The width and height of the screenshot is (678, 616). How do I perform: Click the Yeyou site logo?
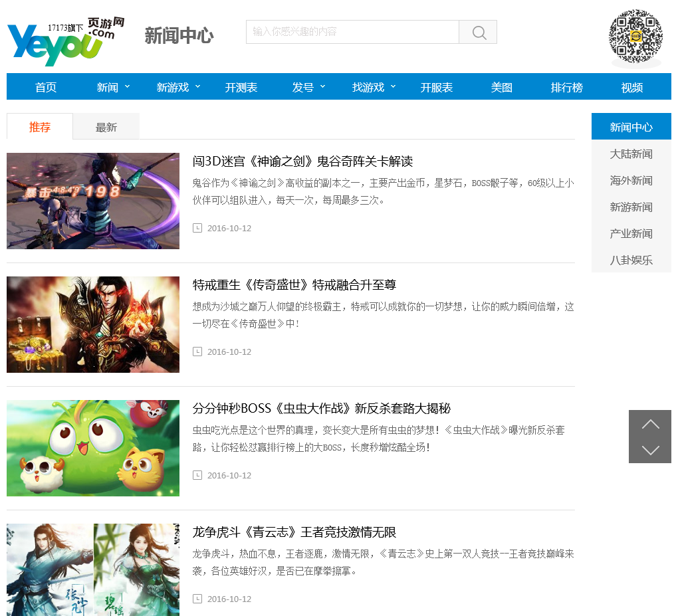(66, 41)
